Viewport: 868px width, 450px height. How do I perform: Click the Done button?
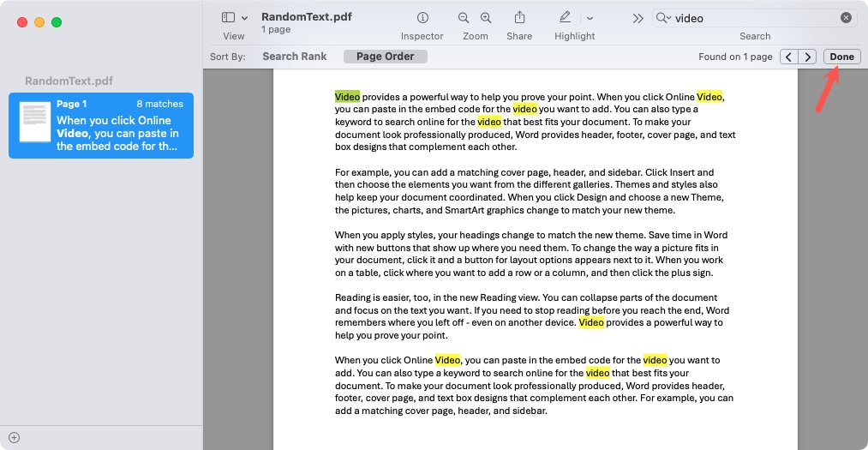tap(841, 57)
